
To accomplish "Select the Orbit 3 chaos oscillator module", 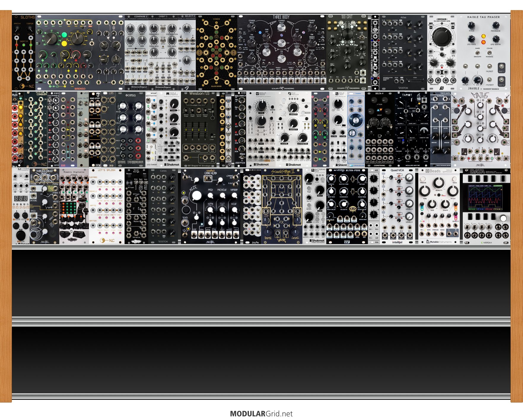I will coord(163,52).
